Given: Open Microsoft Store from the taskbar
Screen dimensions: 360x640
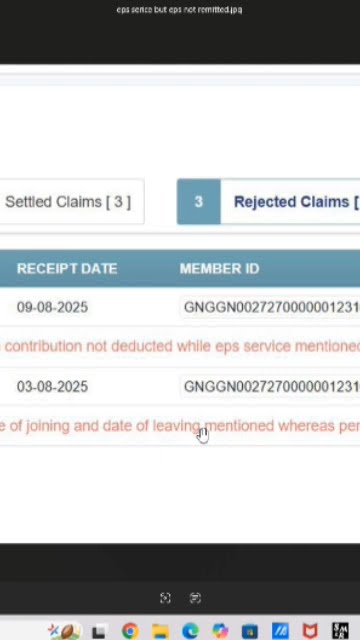Looking at the screenshot, I should [250, 631].
